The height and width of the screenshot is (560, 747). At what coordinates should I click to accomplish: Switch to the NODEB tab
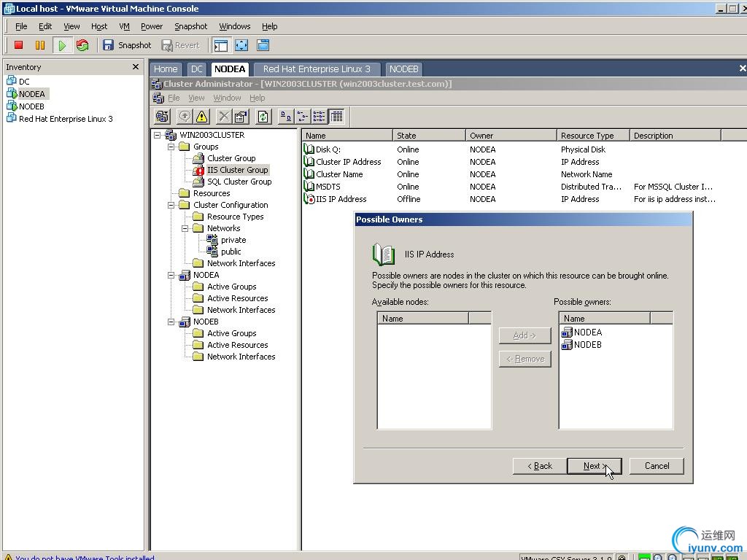403,69
